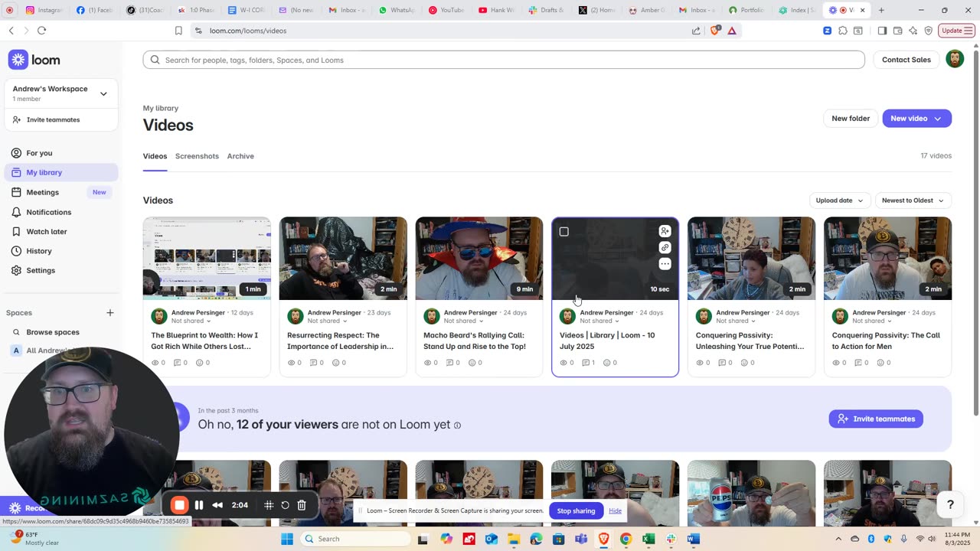Image resolution: width=980 pixels, height=551 pixels.
Task: Restart the recording with the circular arrow icon
Action: tap(285, 505)
